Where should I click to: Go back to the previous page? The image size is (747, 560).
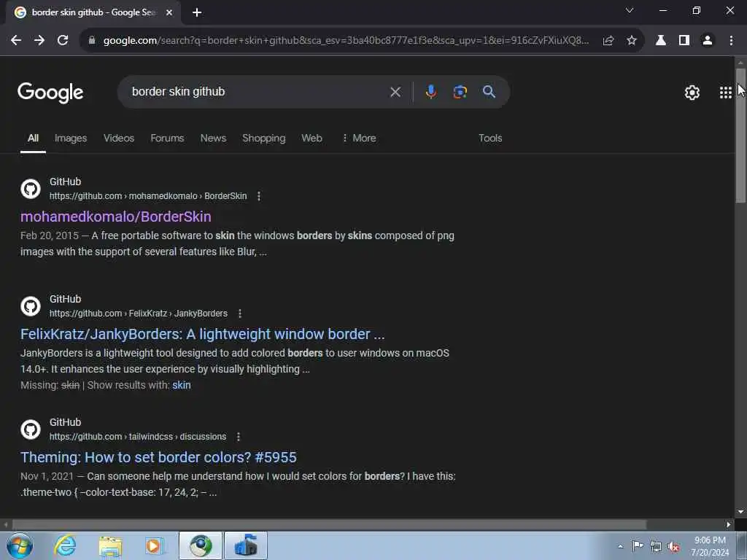[16, 41]
